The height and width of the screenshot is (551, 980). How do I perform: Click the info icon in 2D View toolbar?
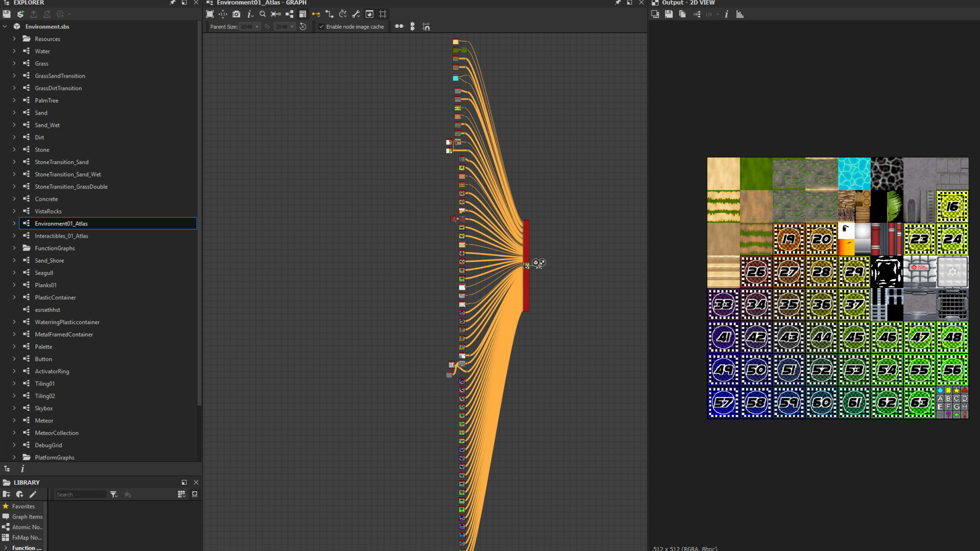pos(726,14)
